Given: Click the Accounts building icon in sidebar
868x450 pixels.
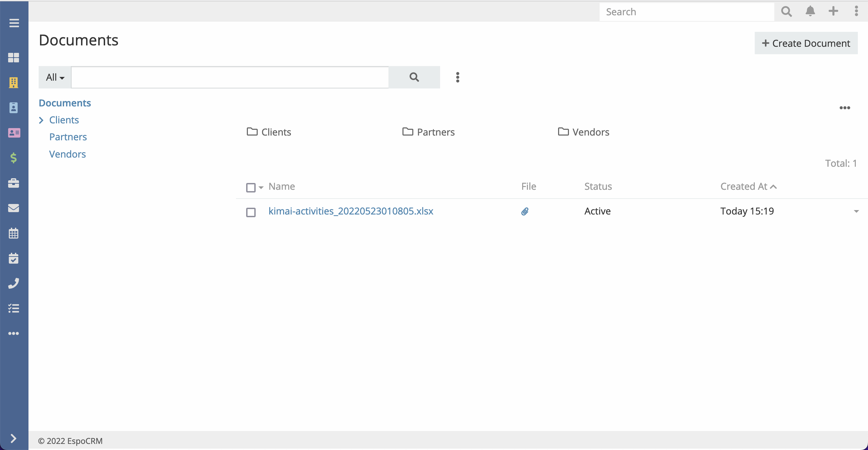Looking at the screenshot, I should pos(14,82).
